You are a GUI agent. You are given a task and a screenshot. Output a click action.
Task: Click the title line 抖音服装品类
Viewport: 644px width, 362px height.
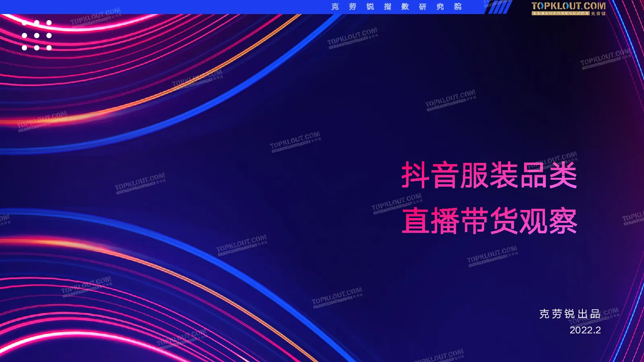489,175
